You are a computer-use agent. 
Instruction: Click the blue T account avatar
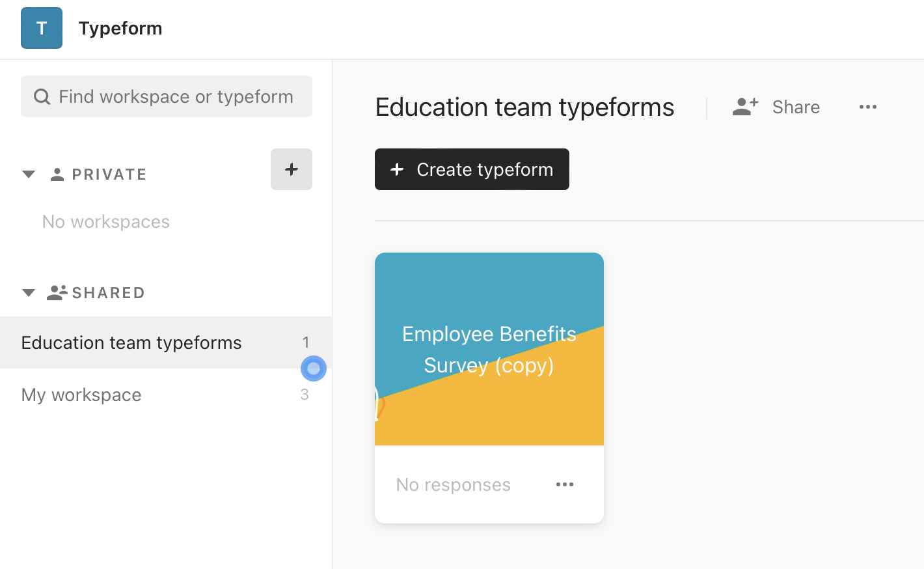42,28
